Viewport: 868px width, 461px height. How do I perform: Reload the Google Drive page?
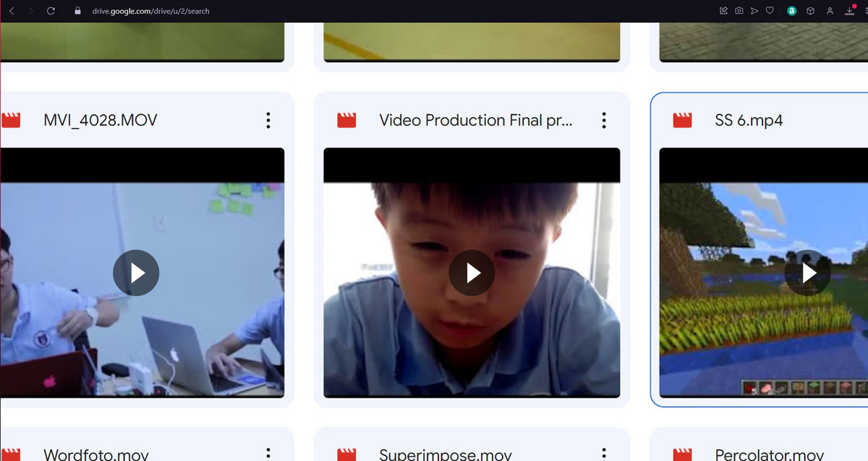click(51, 11)
